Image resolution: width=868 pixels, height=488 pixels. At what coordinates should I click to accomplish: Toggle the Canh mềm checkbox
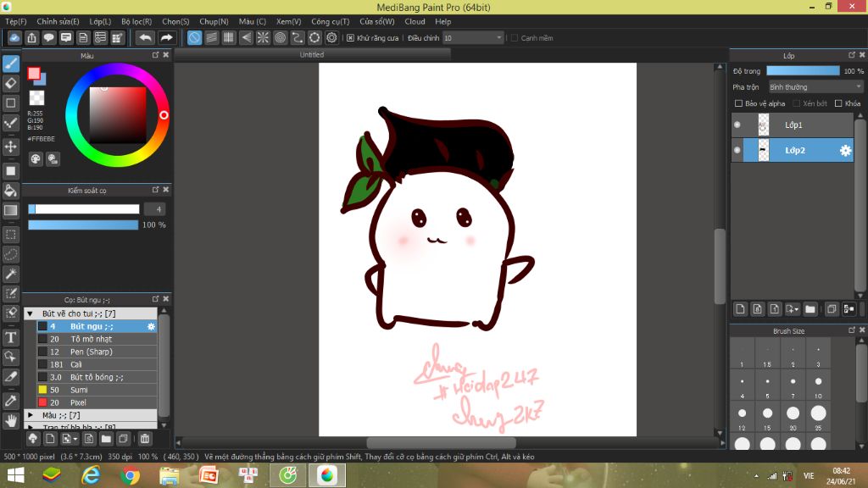point(515,38)
